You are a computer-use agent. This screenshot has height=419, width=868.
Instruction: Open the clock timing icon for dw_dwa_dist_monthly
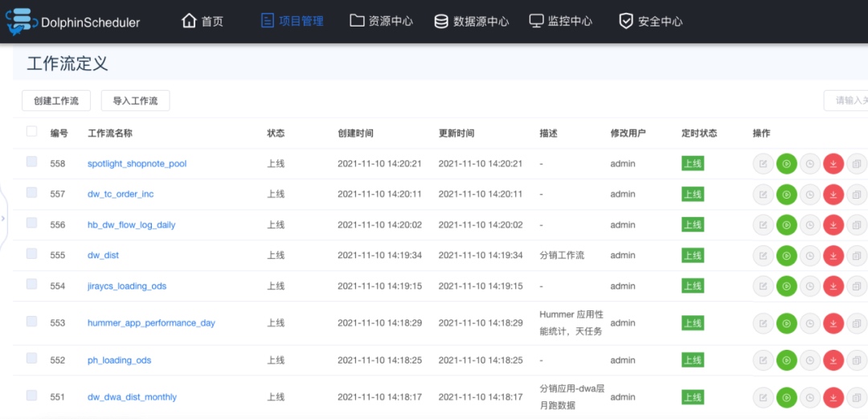[810, 397]
